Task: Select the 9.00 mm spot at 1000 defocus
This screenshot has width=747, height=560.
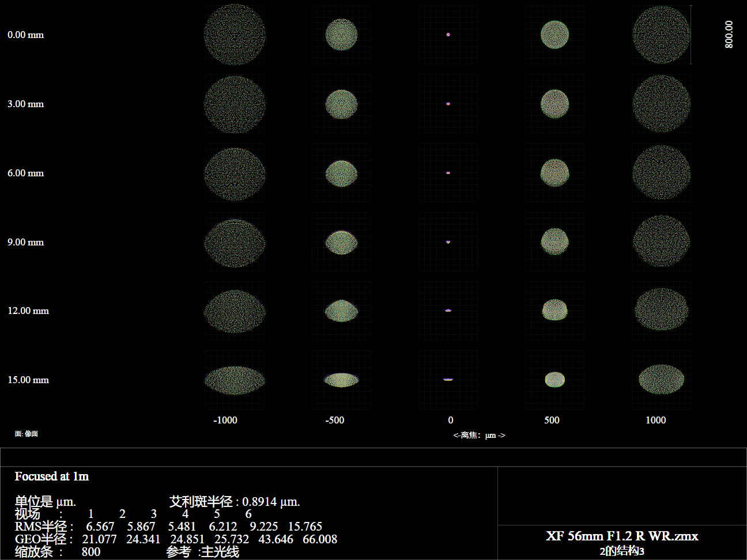Action: (661, 241)
